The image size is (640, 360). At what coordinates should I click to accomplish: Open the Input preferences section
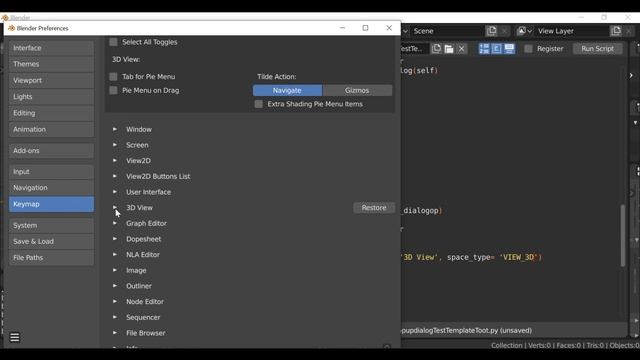point(51,172)
